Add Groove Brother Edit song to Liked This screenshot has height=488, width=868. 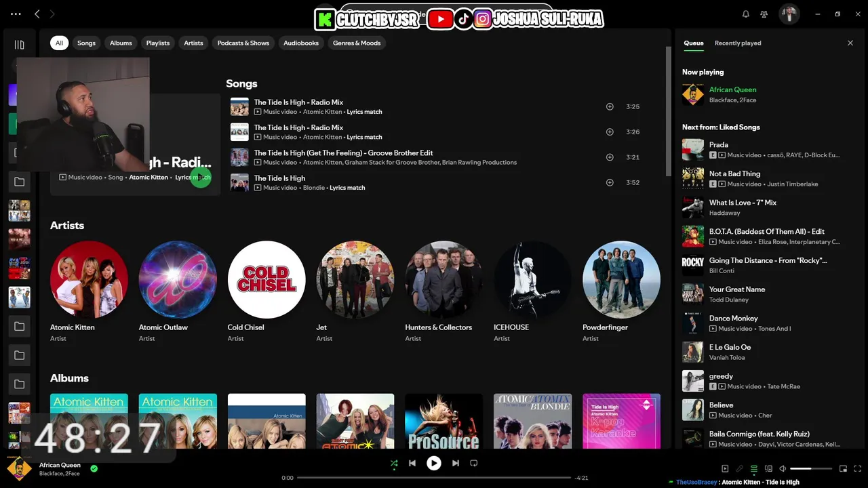tap(610, 157)
